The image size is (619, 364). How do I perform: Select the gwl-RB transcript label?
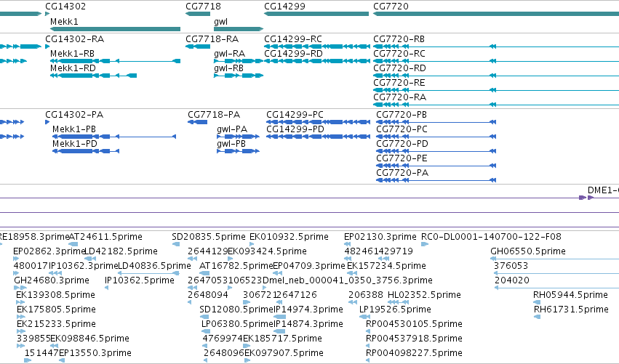[x=228, y=68]
